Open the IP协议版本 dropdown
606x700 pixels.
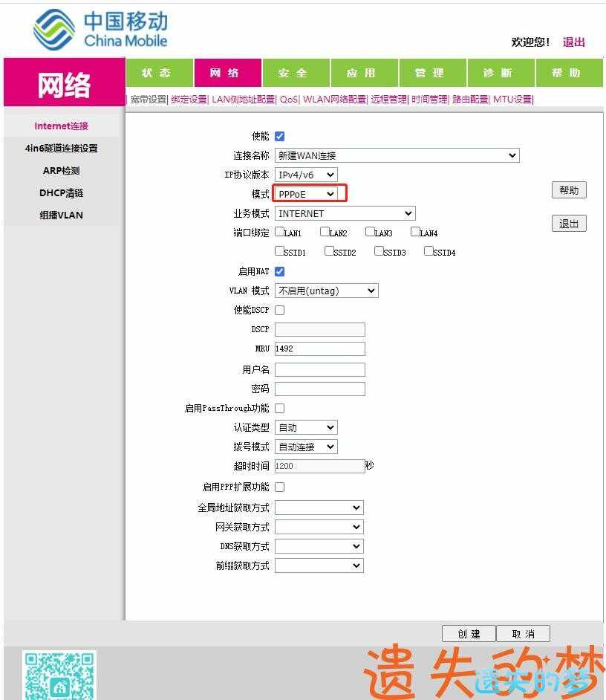306,175
